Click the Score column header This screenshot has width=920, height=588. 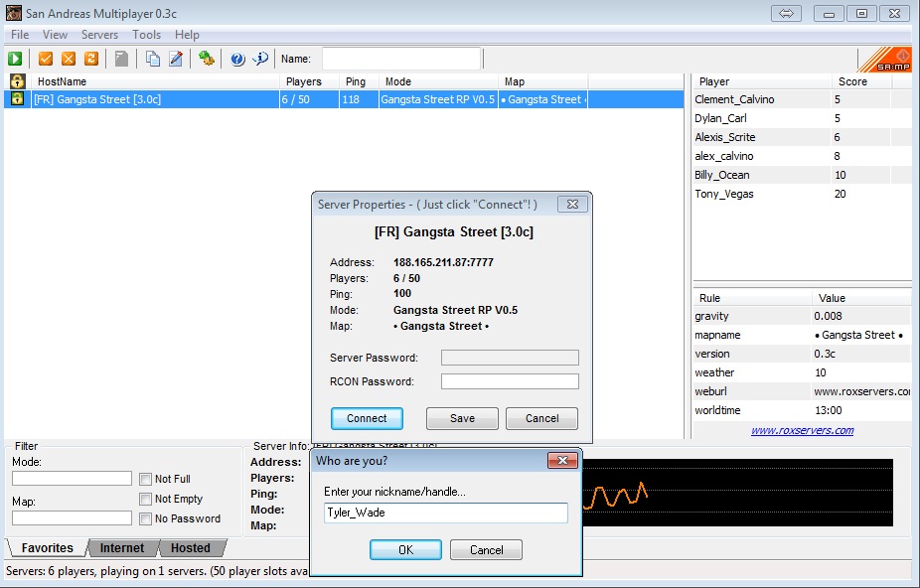[862, 81]
